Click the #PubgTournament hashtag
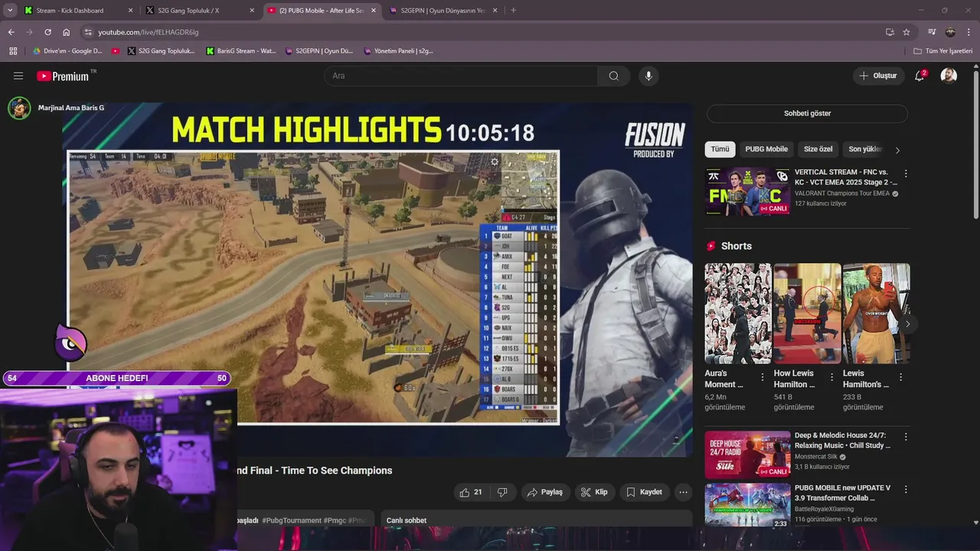This screenshot has height=551, width=980. pyautogui.click(x=292, y=520)
